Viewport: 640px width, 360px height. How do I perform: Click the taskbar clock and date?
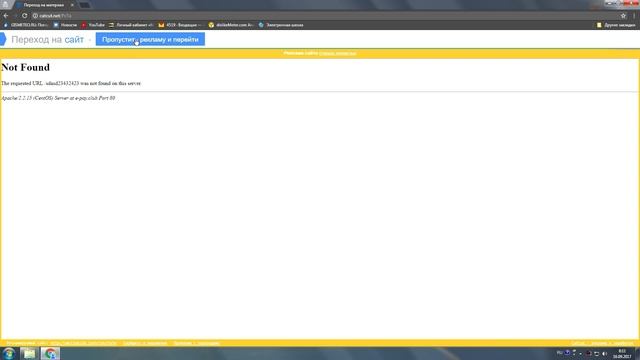(x=622, y=354)
